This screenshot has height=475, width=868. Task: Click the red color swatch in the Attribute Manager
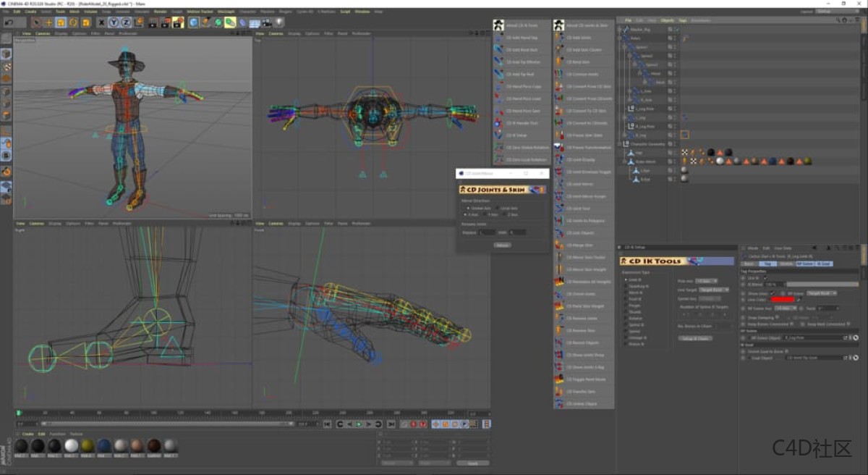coord(781,299)
